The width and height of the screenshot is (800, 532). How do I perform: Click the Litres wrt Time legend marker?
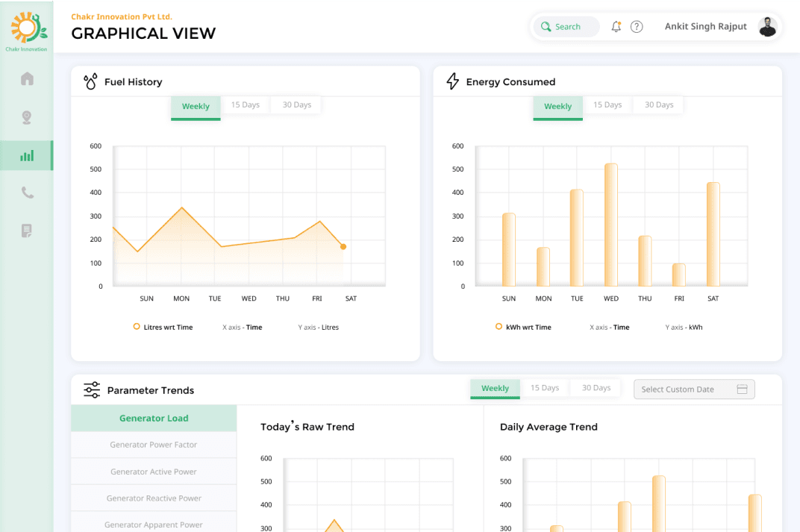[x=137, y=327]
